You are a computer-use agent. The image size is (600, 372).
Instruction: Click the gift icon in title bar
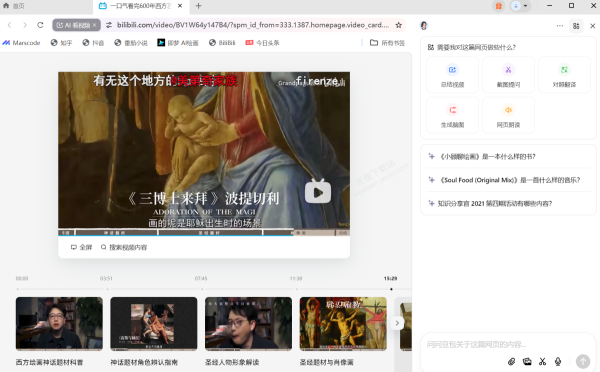click(x=499, y=6)
